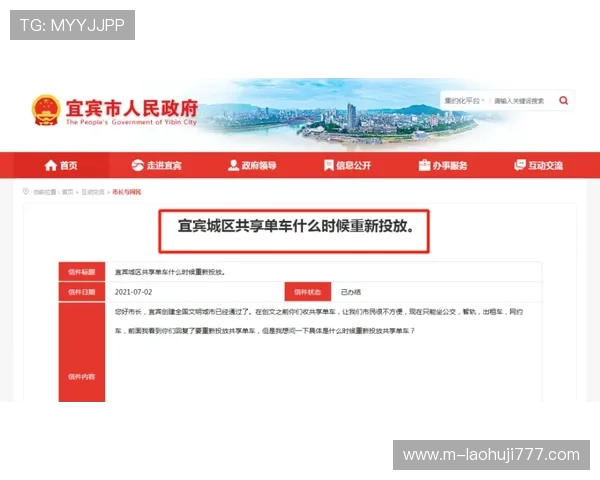
Task: Click the magnifier search icon
Action: [x=563, y=101]
